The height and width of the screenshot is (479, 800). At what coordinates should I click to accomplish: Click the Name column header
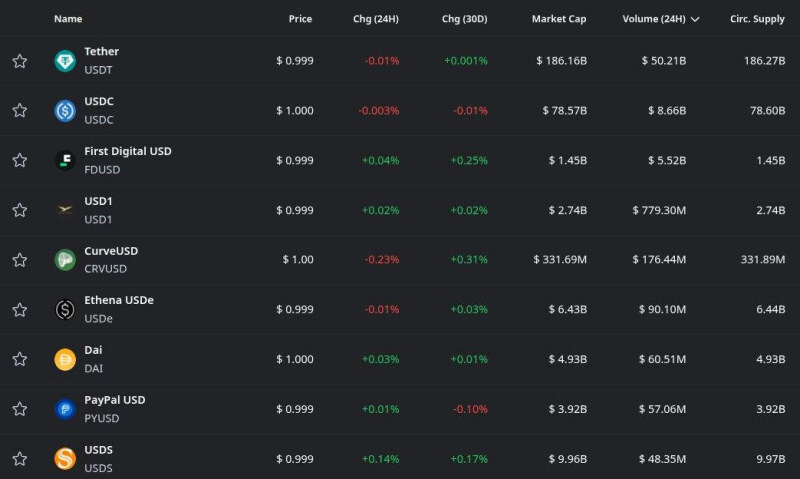tap(68, 19)
